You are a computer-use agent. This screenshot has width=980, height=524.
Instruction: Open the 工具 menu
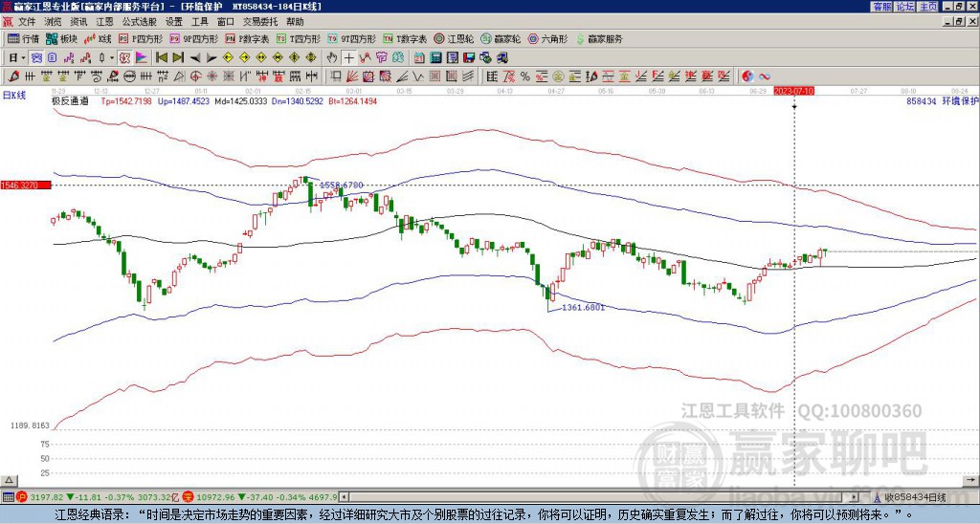point(199,22)
